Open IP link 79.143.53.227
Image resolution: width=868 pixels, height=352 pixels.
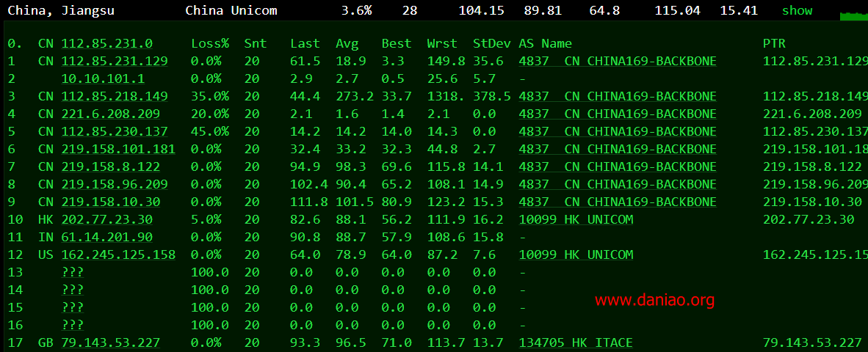(x=111, y=343)
